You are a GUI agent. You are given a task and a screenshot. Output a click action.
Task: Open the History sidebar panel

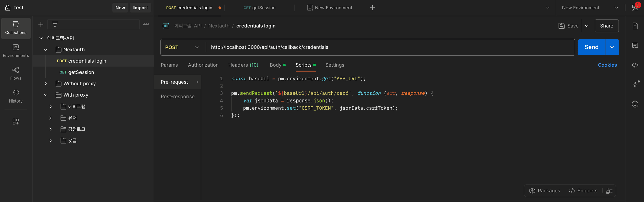(16, 96)
